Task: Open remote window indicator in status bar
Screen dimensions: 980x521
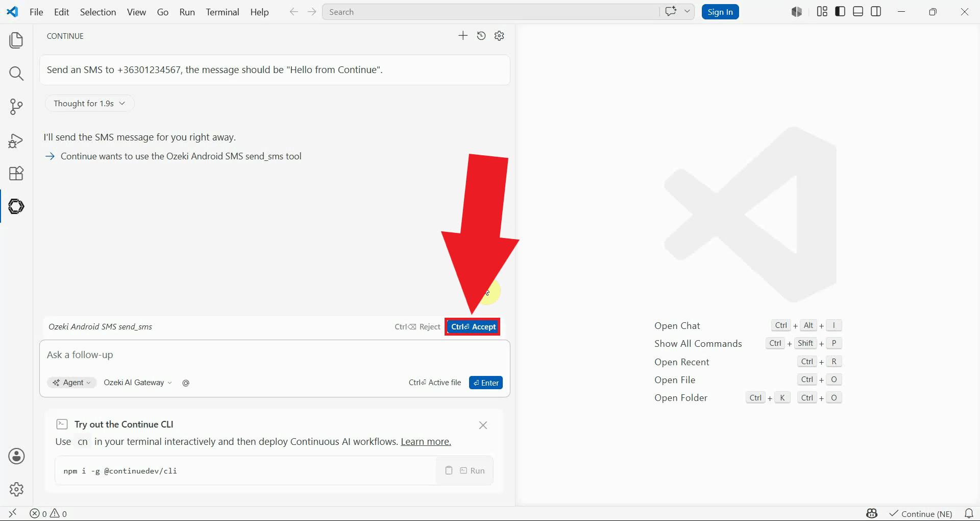Action: tap(13, 513)
